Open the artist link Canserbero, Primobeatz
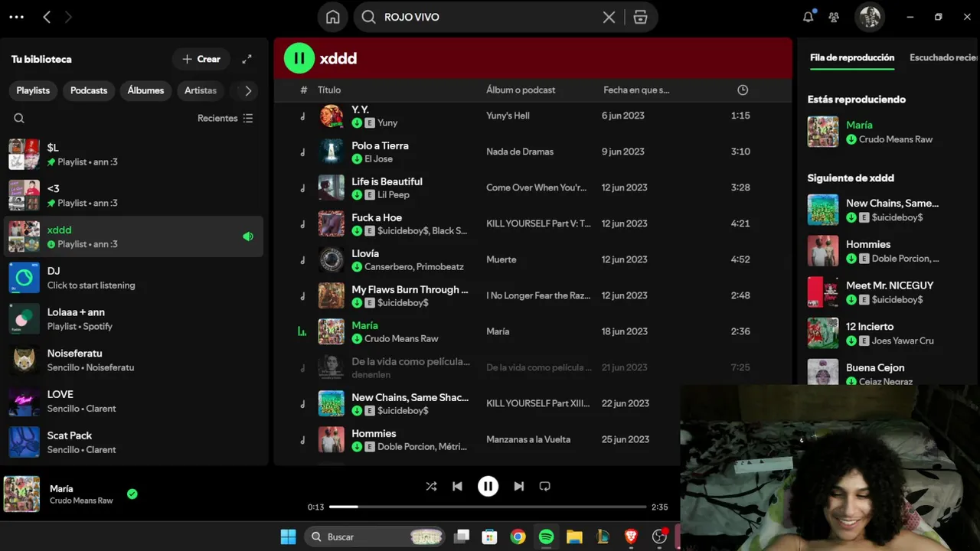This screenshot has height=551, width=980. pos(414,267)
